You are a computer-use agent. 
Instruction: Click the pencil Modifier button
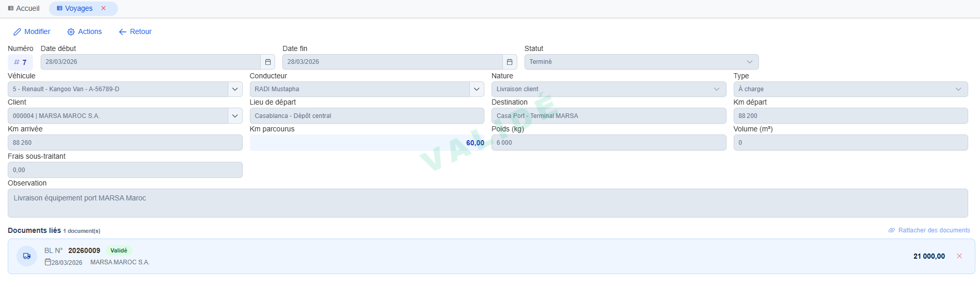click(32, 31)
